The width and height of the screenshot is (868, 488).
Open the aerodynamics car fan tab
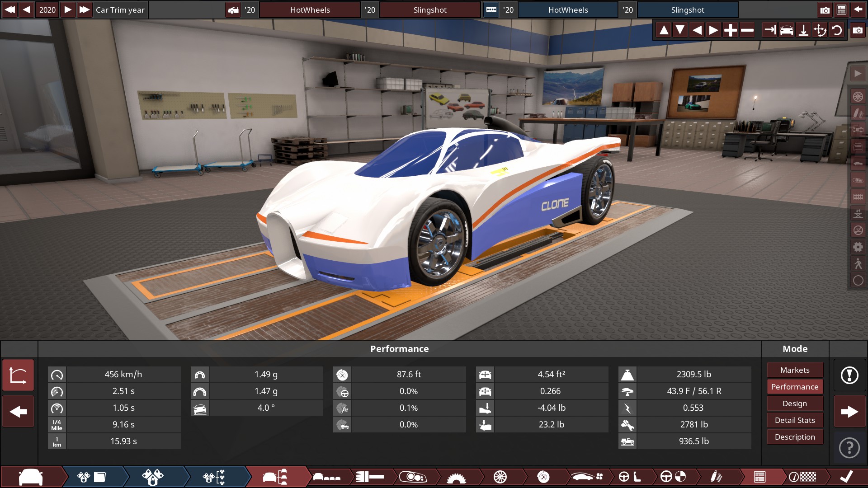pos(587,477)
